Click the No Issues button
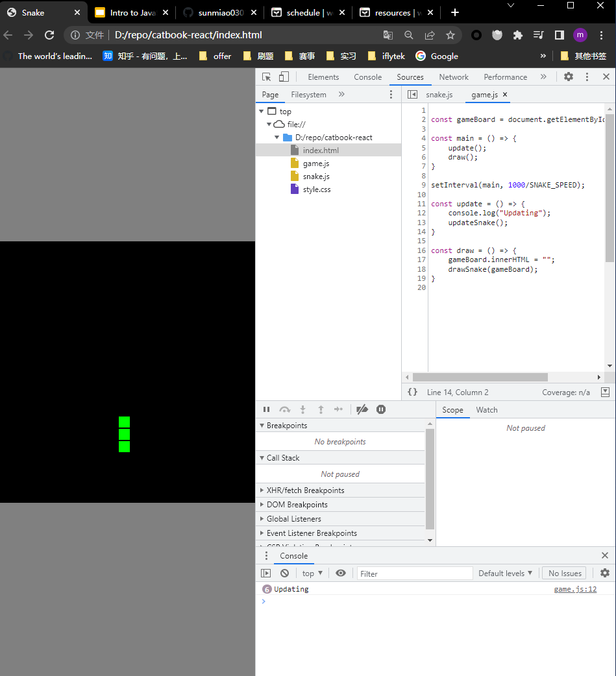The image size is (616, 676). (565, 573)
